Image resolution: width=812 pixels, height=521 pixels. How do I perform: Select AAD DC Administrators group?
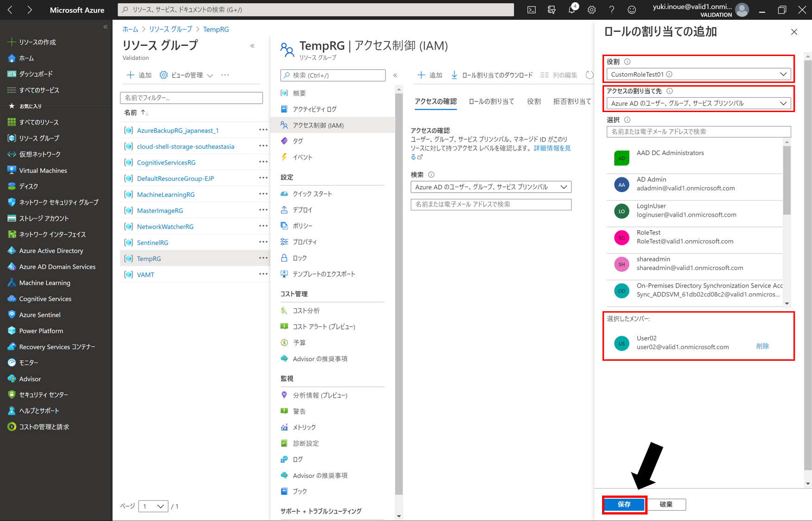pos(694,157)
